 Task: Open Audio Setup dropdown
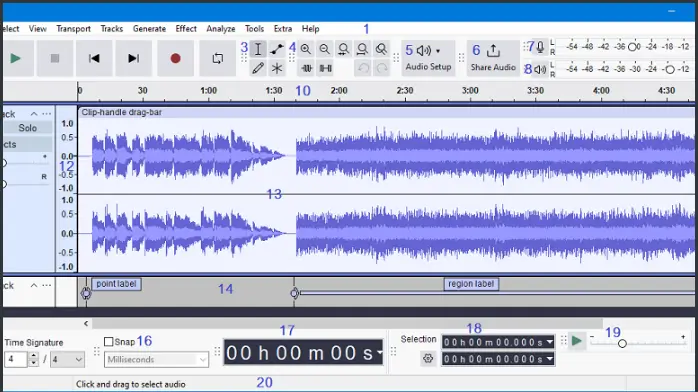(428, 58)
